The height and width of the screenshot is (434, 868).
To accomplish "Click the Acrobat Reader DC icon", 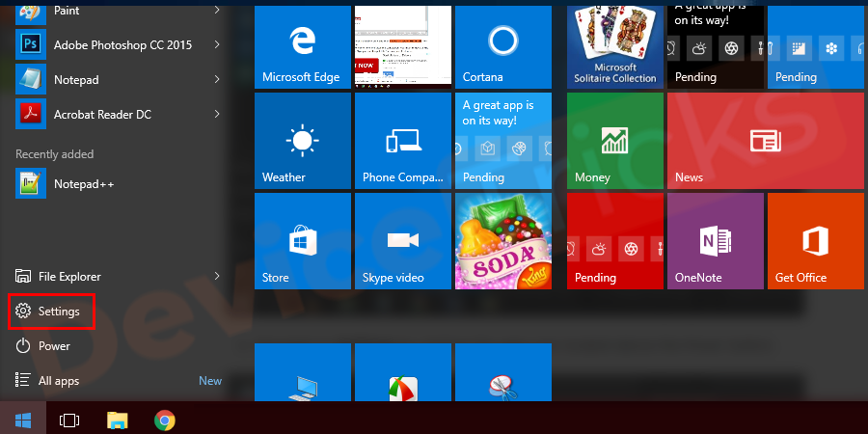I will 31,114.
